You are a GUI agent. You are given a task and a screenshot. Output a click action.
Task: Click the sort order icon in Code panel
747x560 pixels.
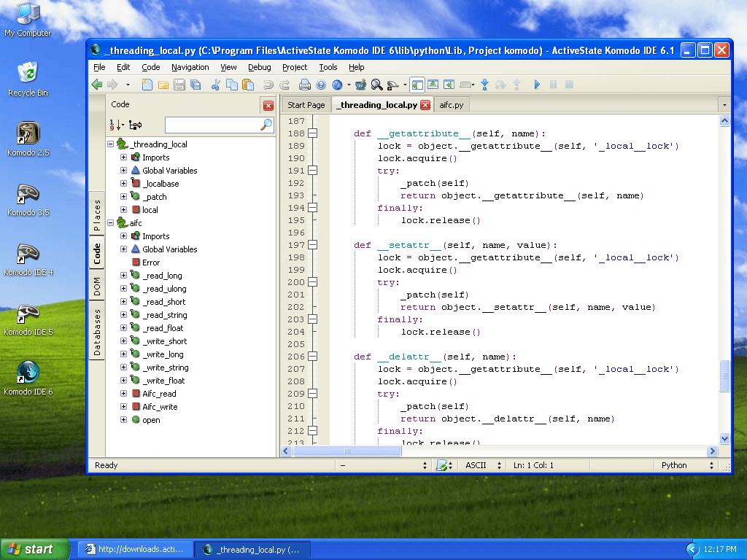pos(116,125)
